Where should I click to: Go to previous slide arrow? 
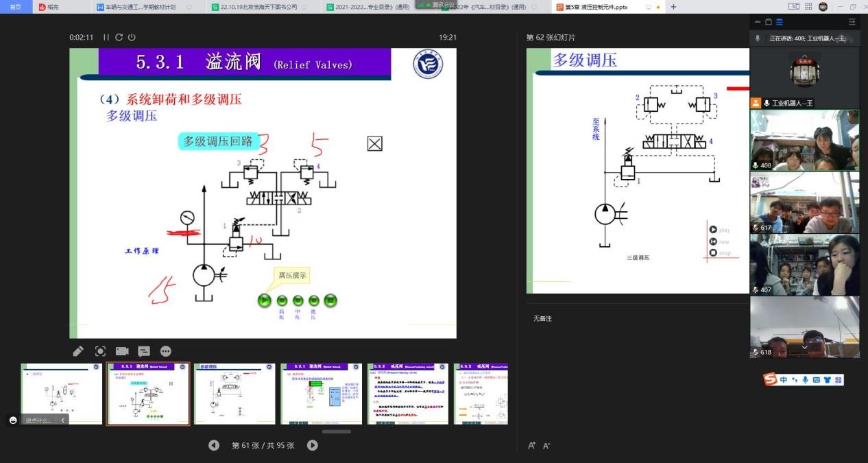(x=214, y=445)
